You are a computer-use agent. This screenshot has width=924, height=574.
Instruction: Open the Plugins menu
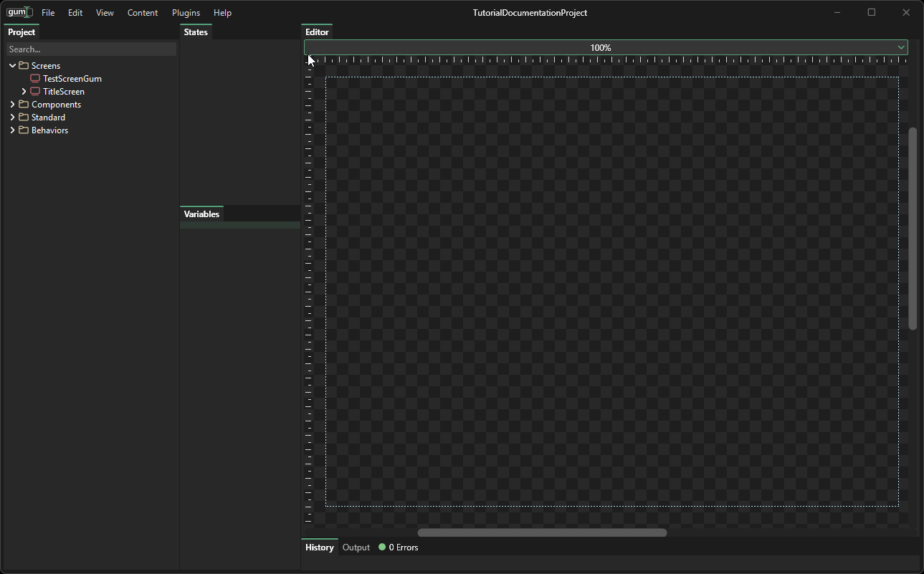coord(186,13)
